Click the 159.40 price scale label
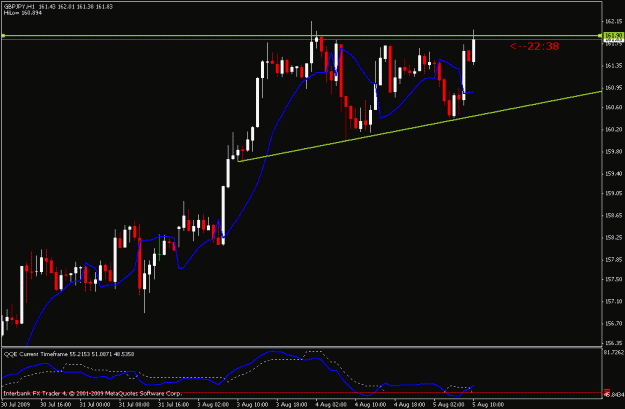 coord(614,174)
